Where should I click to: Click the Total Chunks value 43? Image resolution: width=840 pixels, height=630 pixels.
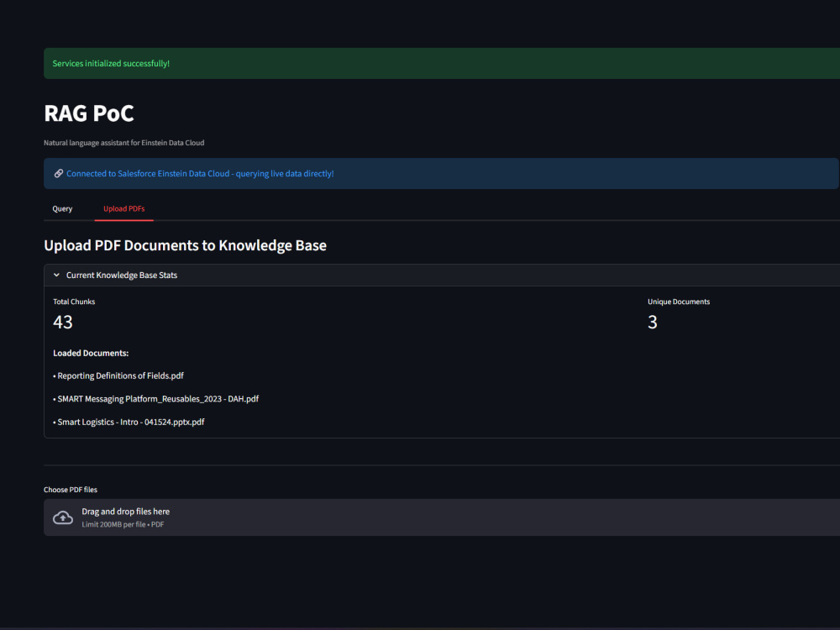(x=63, y=322)
